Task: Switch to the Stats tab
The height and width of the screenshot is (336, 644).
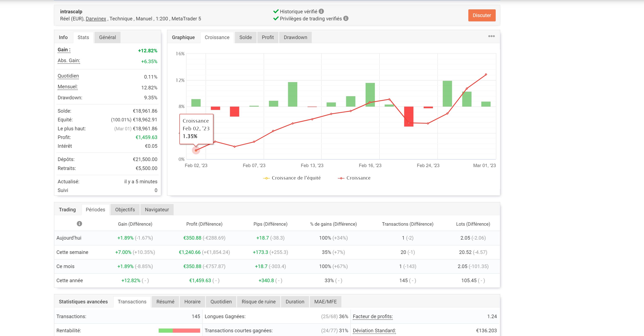Action: click(x=83, y=37)
